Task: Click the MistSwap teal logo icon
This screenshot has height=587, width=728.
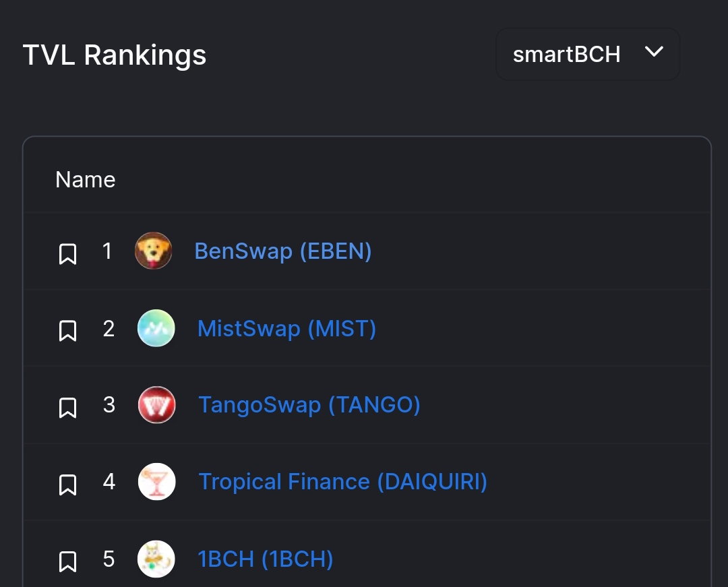Action: (156, 328)
